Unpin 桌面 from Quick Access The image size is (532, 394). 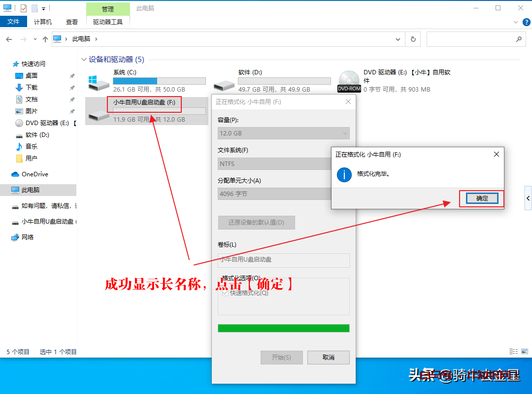(x=72, y=75)
